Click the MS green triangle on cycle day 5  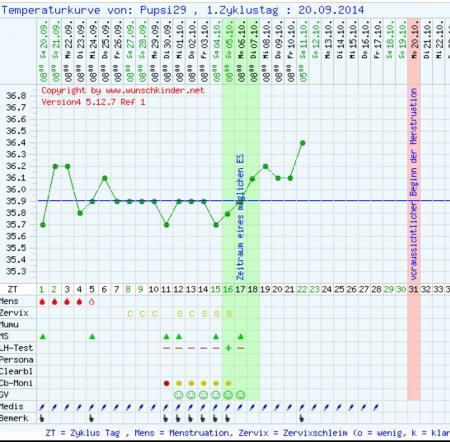point(92,337)
